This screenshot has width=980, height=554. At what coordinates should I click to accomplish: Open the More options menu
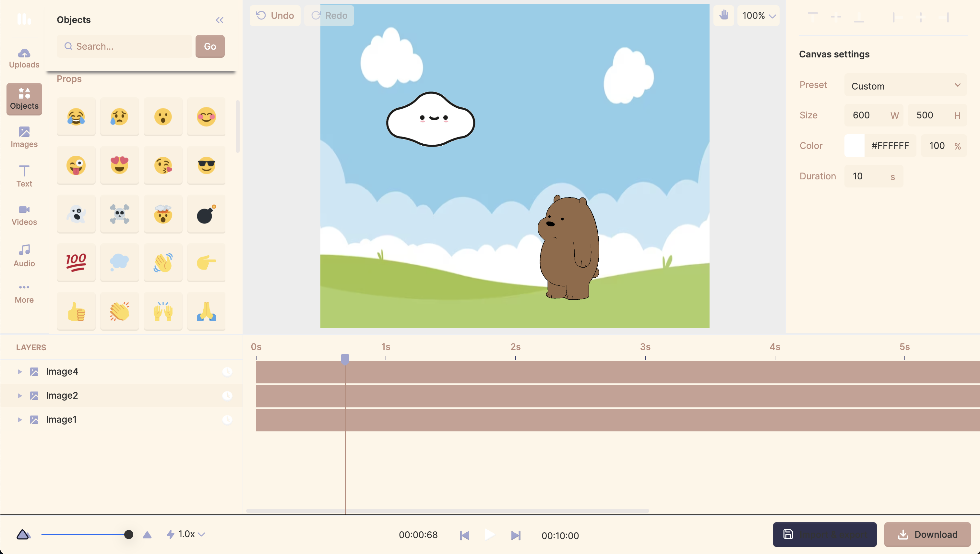pos(24,294)
